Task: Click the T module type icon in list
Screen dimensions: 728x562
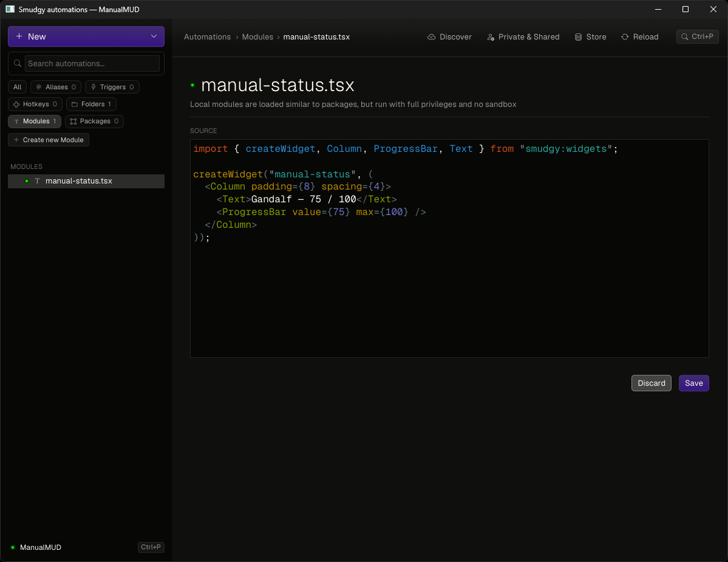Action: click(x=37, y=181)
